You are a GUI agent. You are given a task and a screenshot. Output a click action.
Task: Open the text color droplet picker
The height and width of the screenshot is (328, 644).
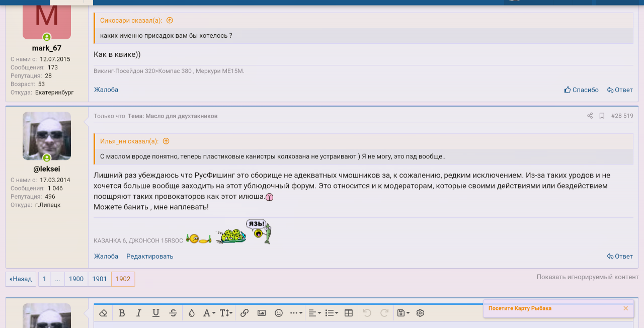(x=191, y=313)
